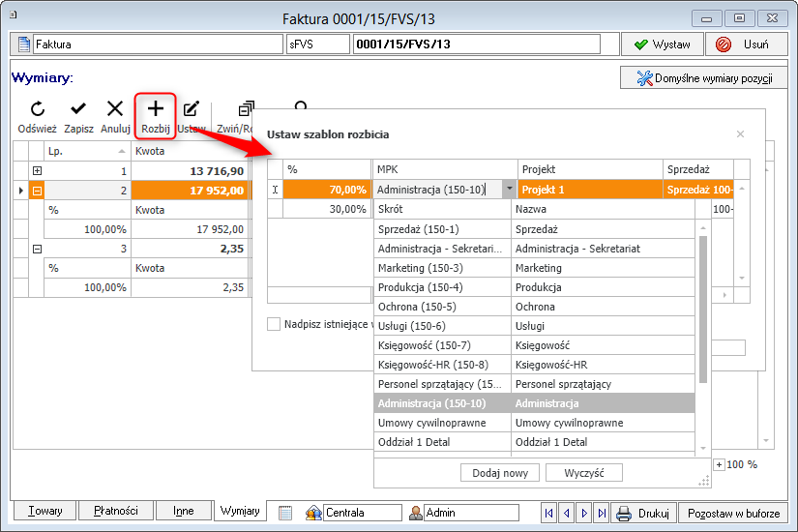Select highlighted Administracja (150-10) list row
This screenshot has width=798, height=532.
534,403
